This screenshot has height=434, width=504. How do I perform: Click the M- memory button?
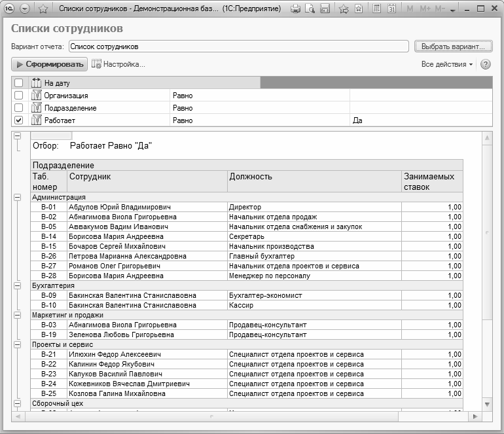(440, 9)
